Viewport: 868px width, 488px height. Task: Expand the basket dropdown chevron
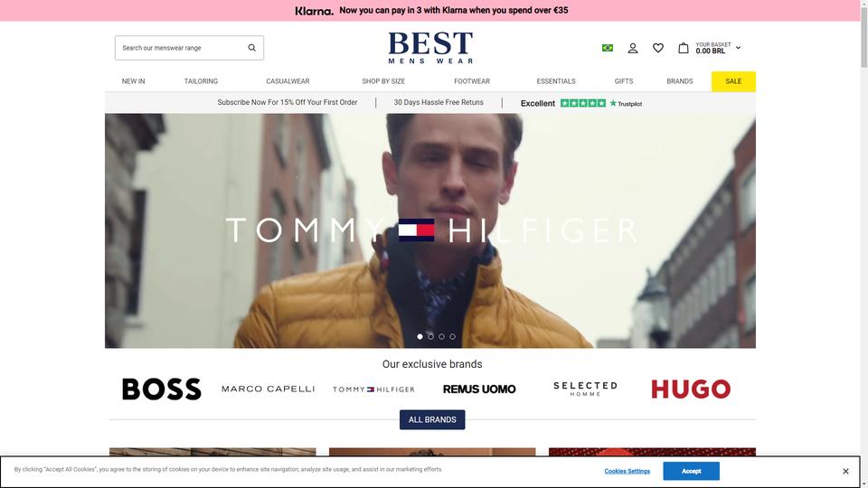tap(738, 48)
